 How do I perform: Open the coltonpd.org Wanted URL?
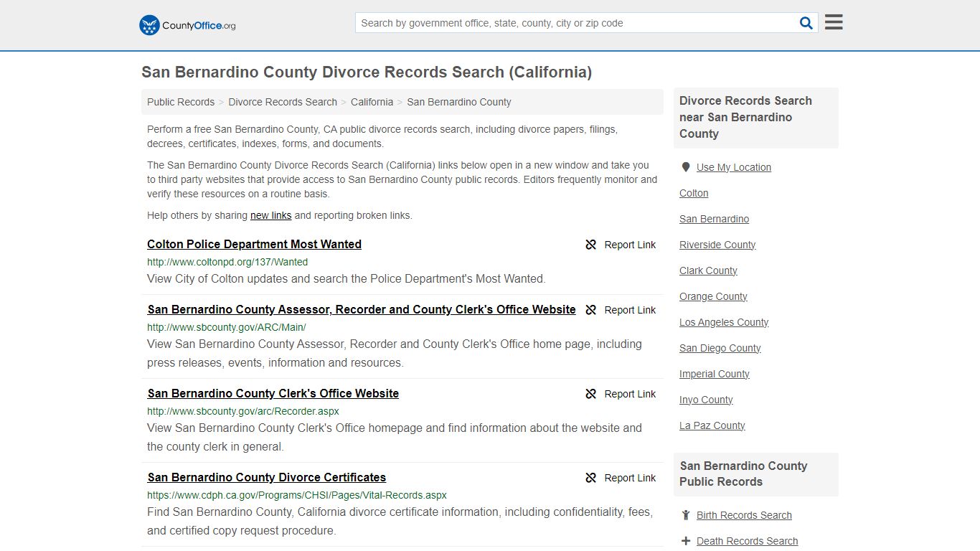[x=227, y=262]
